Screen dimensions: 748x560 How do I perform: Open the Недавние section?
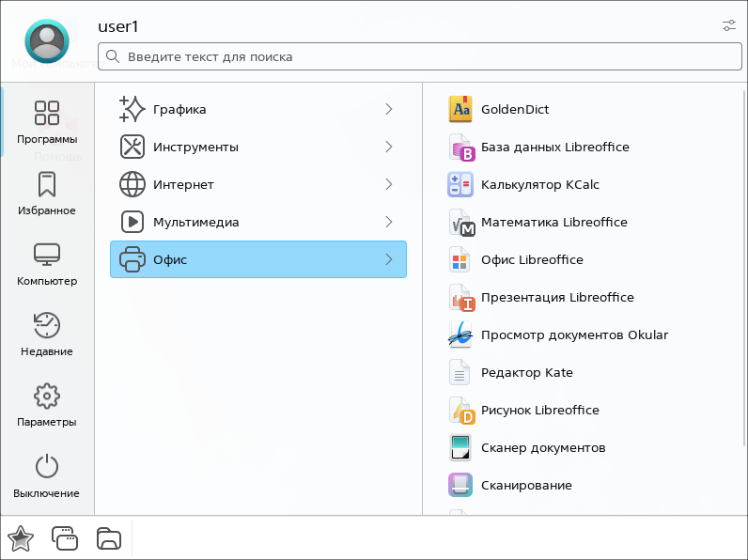tap(47, 334)
